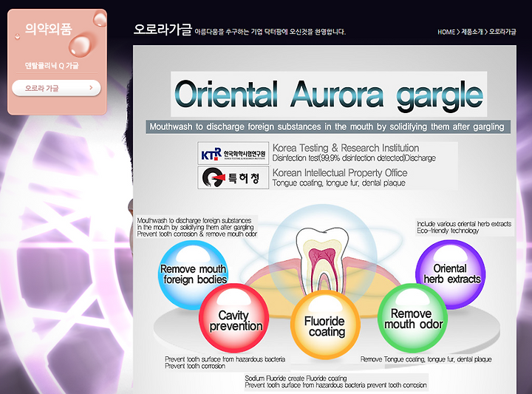The height and width of the screenshot is (394, 532).
Task: Click the 'Korea Testing & Research Institution' text
Action: [346, 148]
